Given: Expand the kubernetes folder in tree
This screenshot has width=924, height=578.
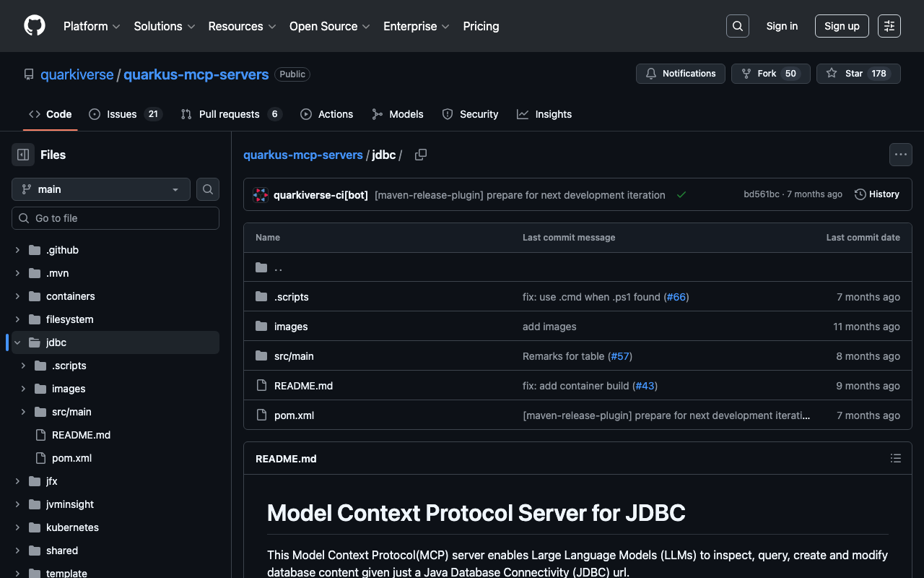Looking at the screenshot, I should (17, 527).
